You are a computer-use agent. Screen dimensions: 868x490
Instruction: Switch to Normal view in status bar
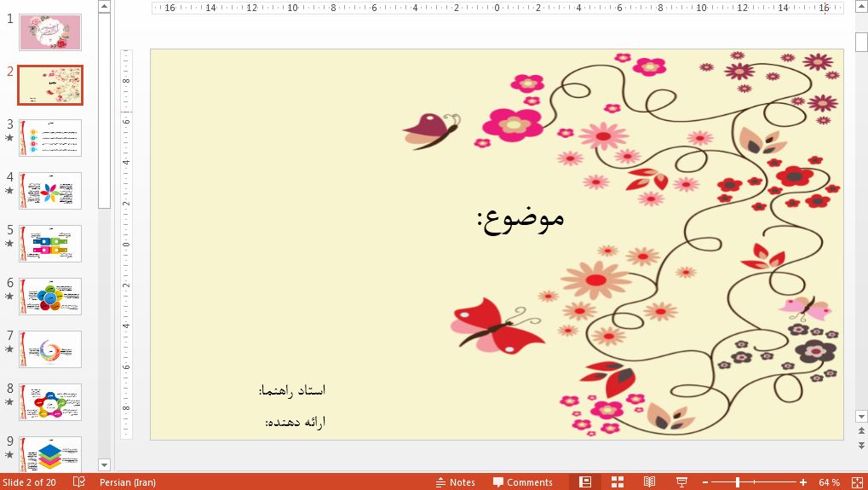click(585, 482)
